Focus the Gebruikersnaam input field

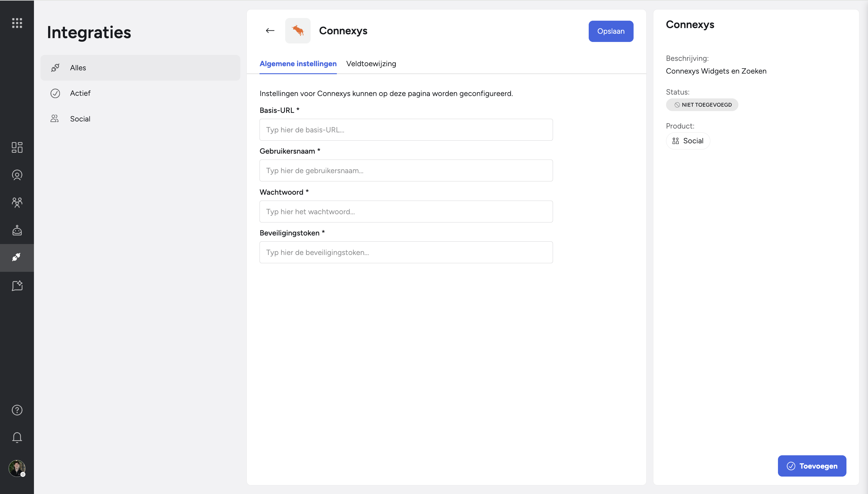[x=406, y=171]
